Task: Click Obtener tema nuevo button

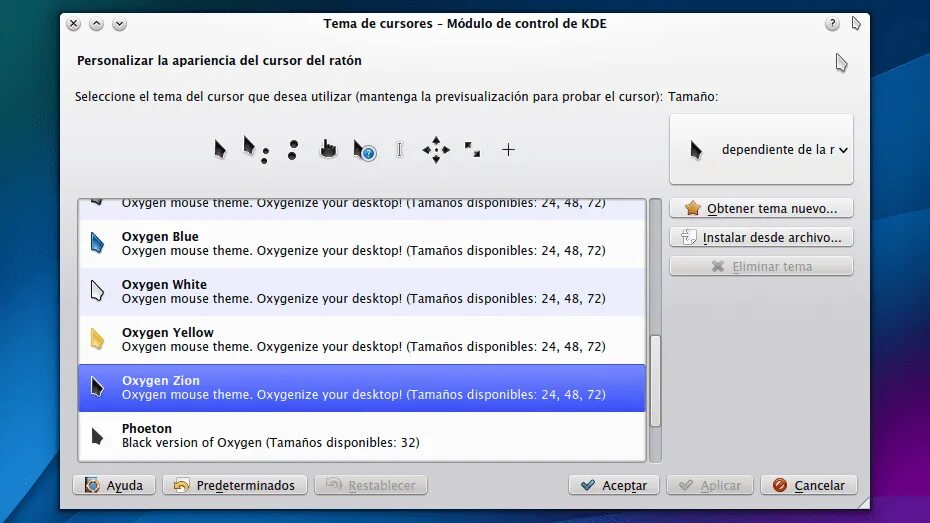Action: [x=762, y=208]
